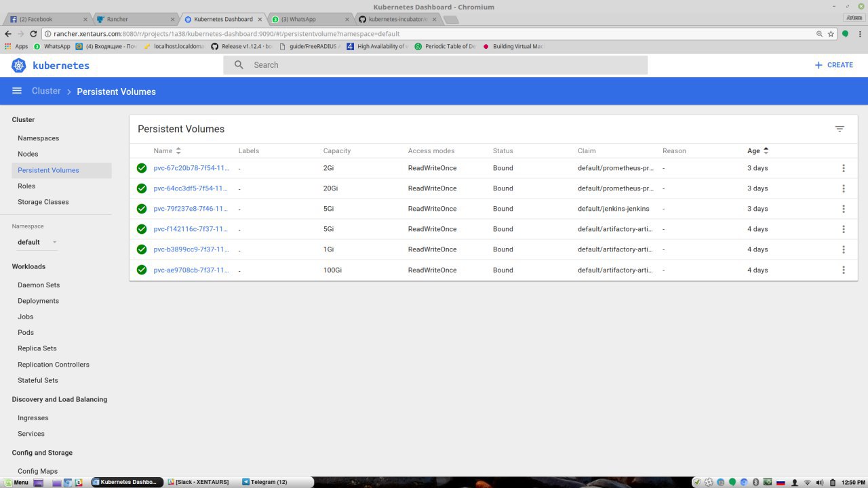Open actions menu for pvc-b3899cc9 row
Screen dimensions: 868x488
click(844, 249)
